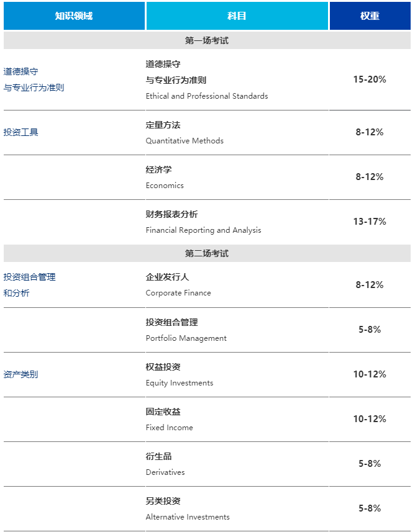Select the 第一场考试 section row
This screenshot has width=415, height=532.
(x=207, y=40)
